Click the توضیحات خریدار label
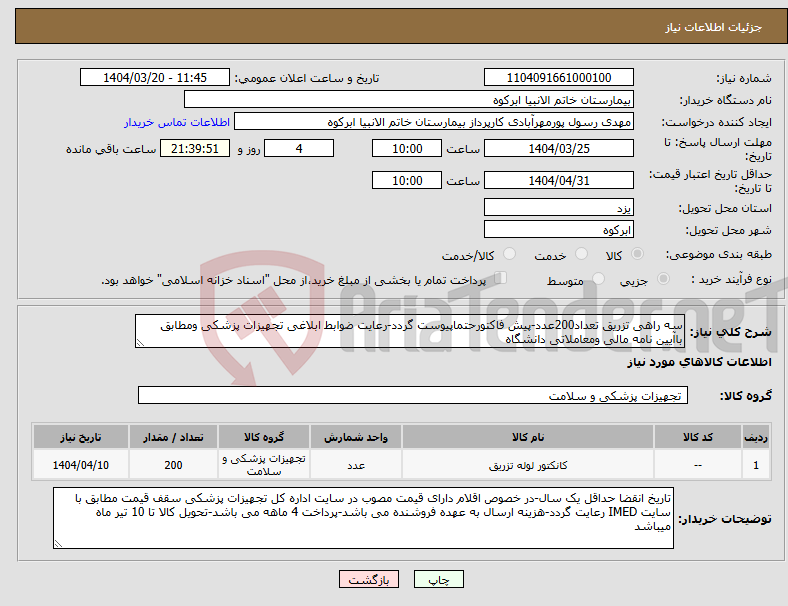The image size is (788, 606). 725,519
